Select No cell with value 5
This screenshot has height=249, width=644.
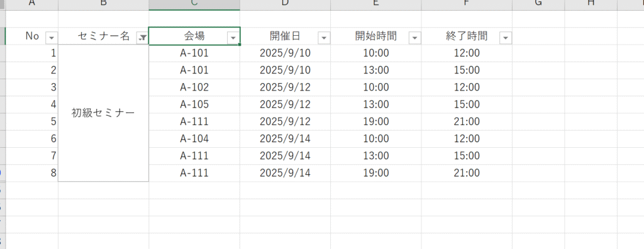coord(31,121)
